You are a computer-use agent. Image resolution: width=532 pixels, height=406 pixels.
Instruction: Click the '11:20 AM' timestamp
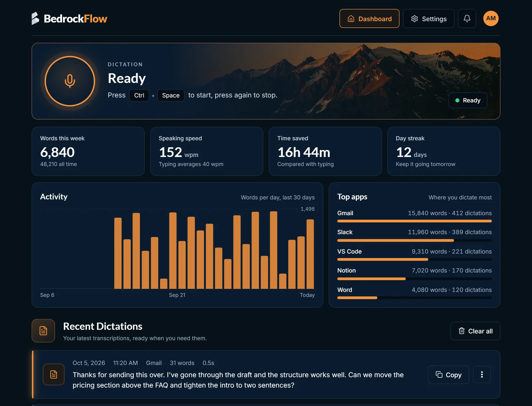(x=125, y=363)
